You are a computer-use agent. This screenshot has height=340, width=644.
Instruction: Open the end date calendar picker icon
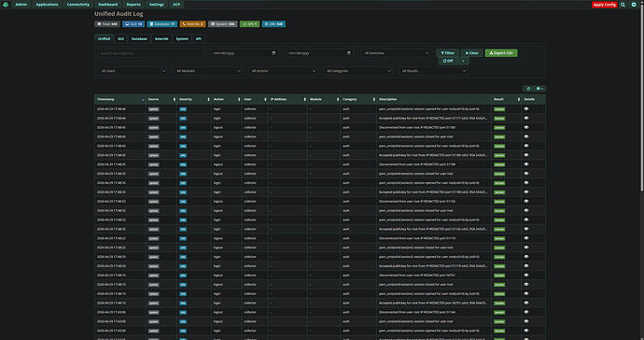[x=349, y=53]
